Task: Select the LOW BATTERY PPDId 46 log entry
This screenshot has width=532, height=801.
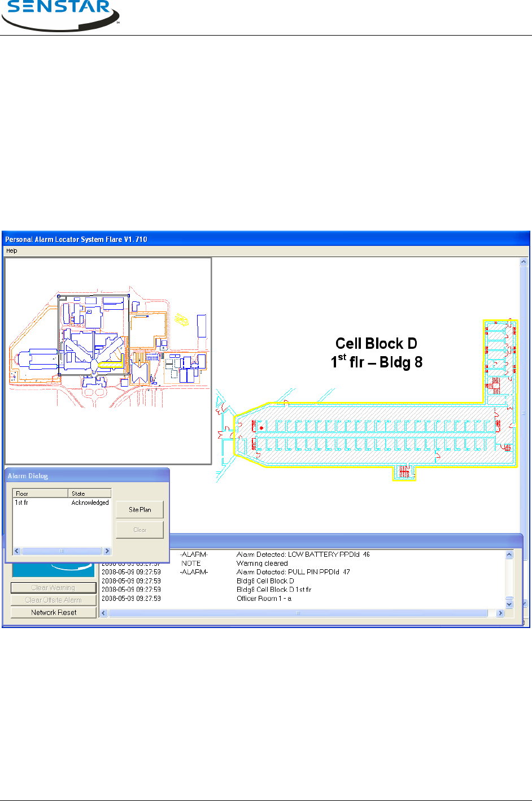Action: point(303,555)
